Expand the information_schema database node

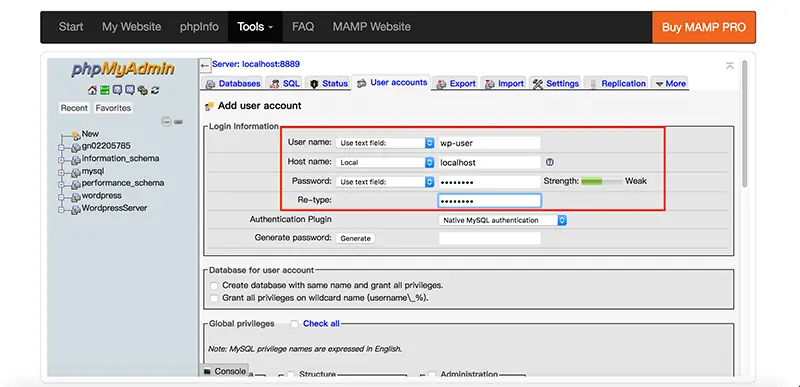pyautogui.click(x=61, y=160)
